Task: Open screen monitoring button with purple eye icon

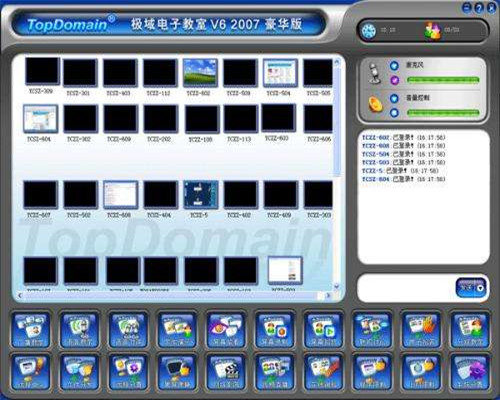Action: tap(226, 330)
